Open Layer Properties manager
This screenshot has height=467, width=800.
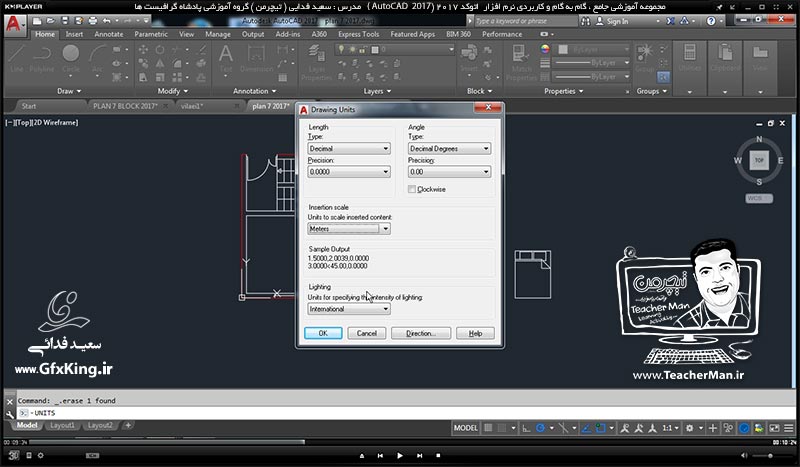click(316, 62)
